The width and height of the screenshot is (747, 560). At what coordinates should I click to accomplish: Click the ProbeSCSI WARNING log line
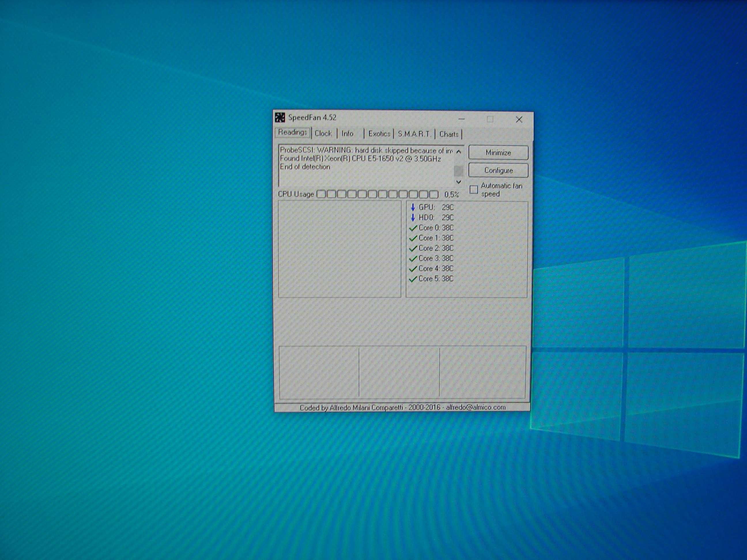coord(366,151)
